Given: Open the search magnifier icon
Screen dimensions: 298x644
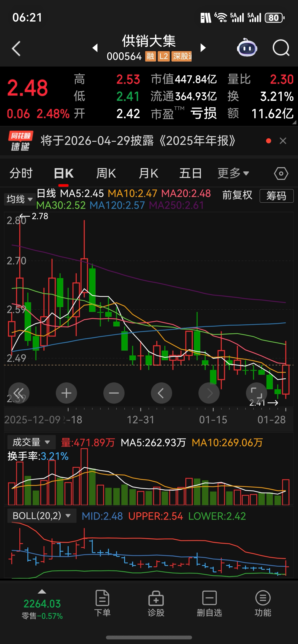Looking at the screenshot, I should (281, 48).
